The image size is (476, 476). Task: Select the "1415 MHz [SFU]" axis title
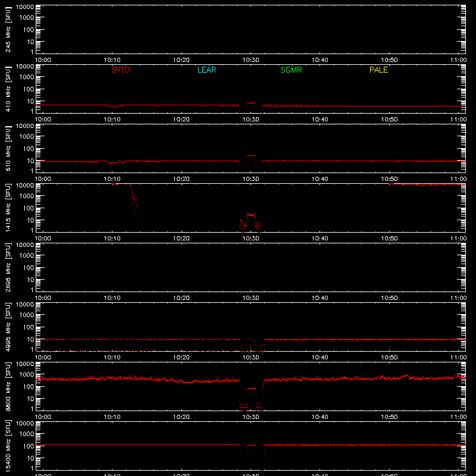pos(8,208)
